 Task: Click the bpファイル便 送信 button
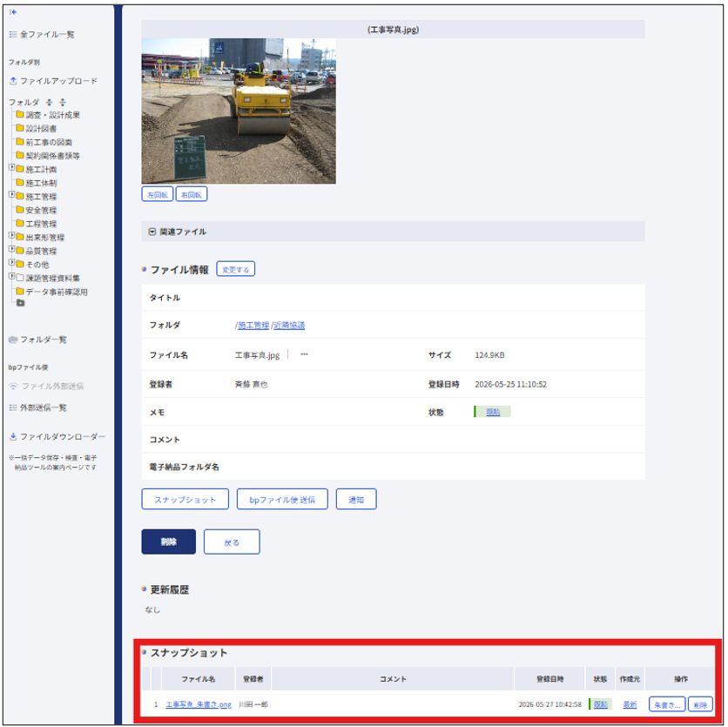coord(282,500)
